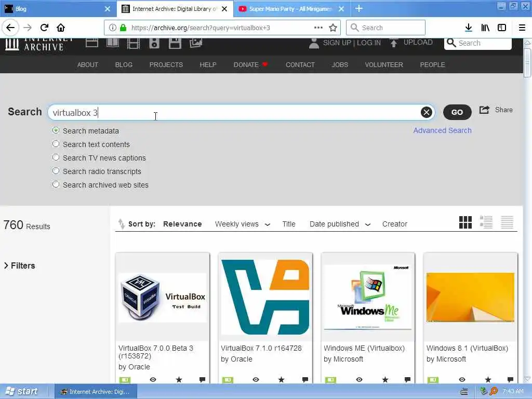Open Windows ME (Virtualbox) thumbnail
The height and width of the screenshot is (399, 532).
(368, 297)
